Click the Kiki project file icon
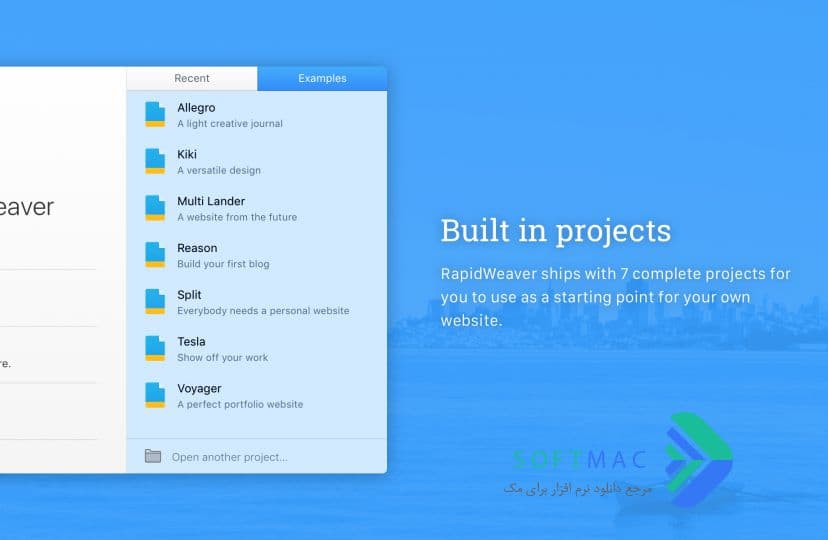828x540 pixels. tap(155, 161)
